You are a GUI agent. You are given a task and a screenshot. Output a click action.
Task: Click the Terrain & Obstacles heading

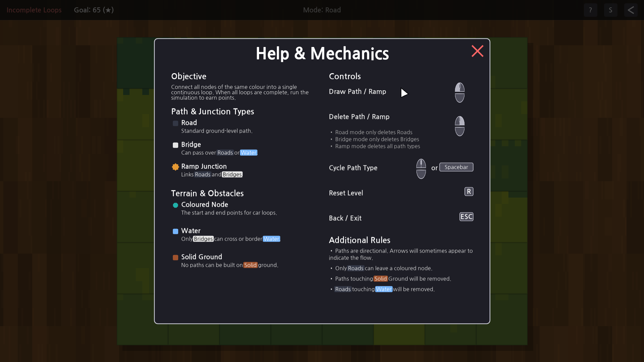pos(207,193)
